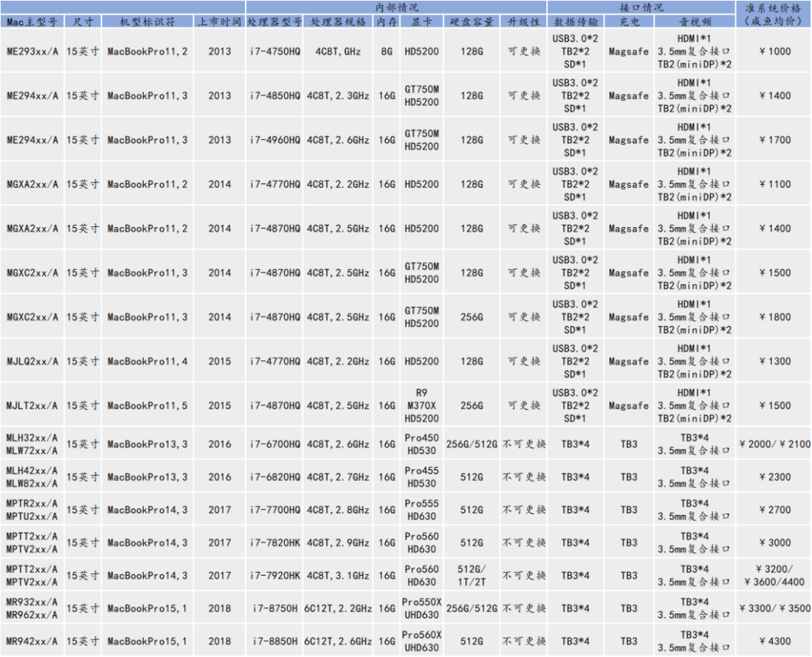812x657 pixels.
Task: Click the 机型标识符 column header
Action: coord(147,22)
